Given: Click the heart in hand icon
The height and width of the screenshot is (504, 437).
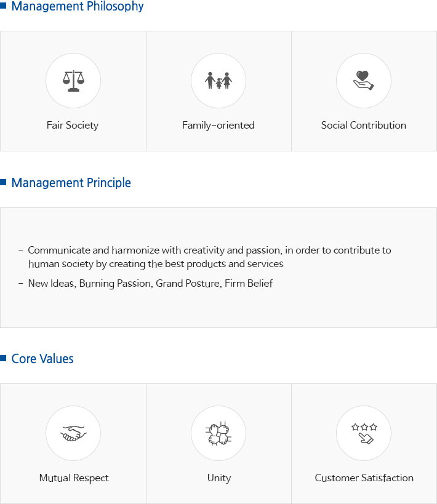Looking at the screenshot, I should tap(364, 81).
